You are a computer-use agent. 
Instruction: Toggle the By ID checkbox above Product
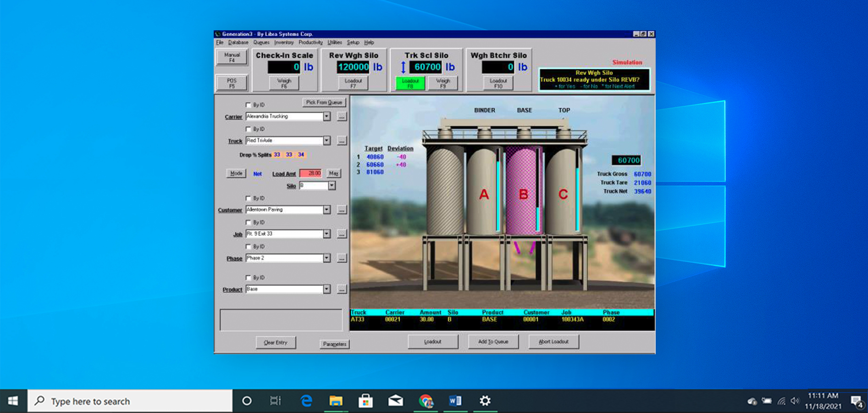click(249, 278)
